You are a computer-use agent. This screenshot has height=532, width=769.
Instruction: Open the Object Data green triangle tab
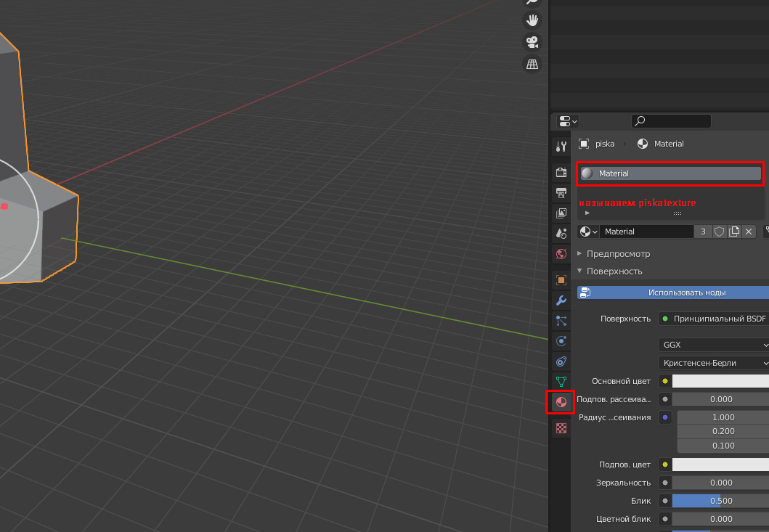[561, 381]
